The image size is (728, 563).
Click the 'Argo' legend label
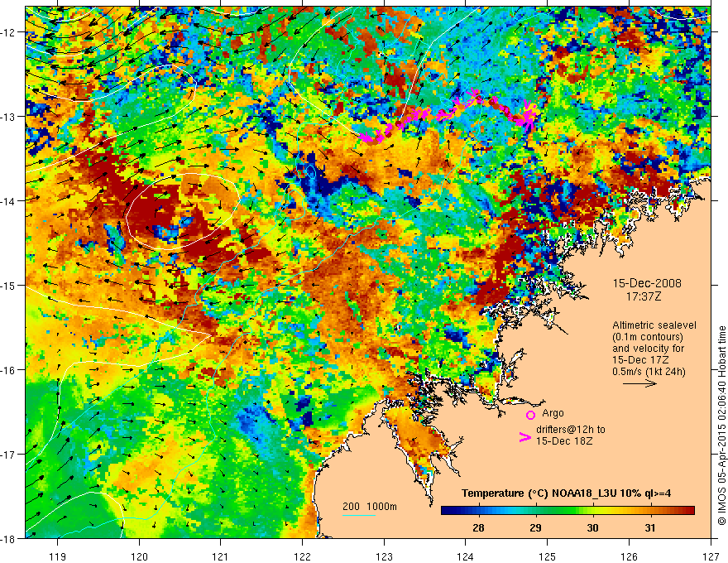coord(553,413)
